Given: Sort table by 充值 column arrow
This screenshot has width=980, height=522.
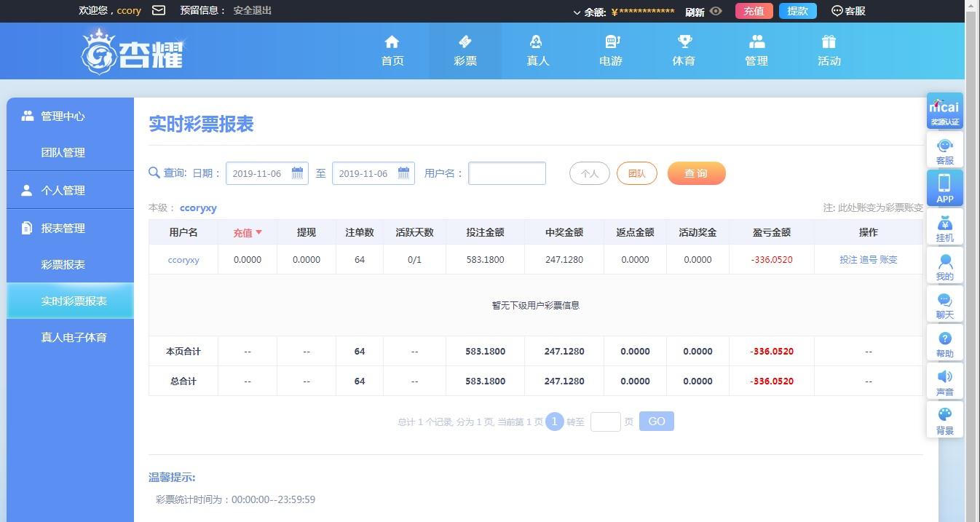Looking at the screenshot, I should click(x=258, y=232).
